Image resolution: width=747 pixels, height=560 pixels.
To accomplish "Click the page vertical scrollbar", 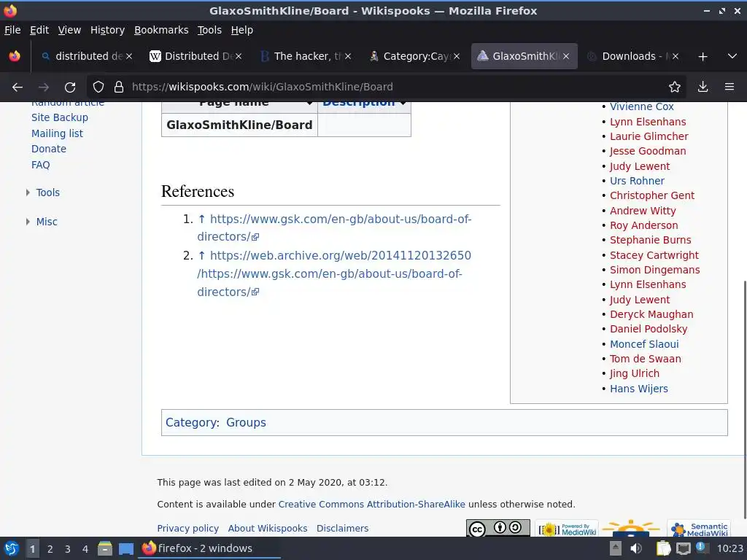I will 744,399.
